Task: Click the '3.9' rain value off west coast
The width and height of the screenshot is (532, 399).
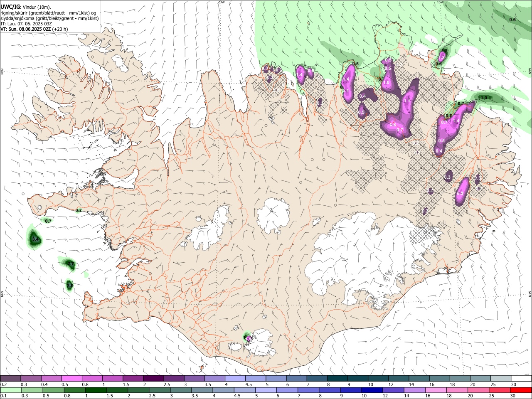Action: pyautogui.click(x=70, y=286)
